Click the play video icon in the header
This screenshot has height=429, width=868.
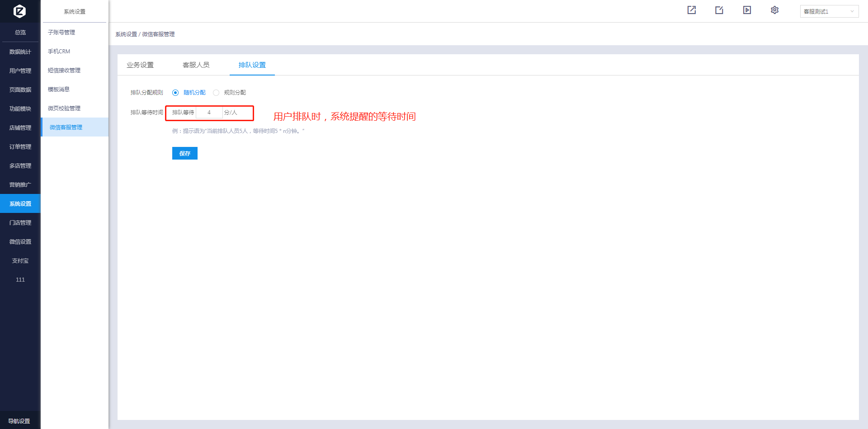(747, 10)
